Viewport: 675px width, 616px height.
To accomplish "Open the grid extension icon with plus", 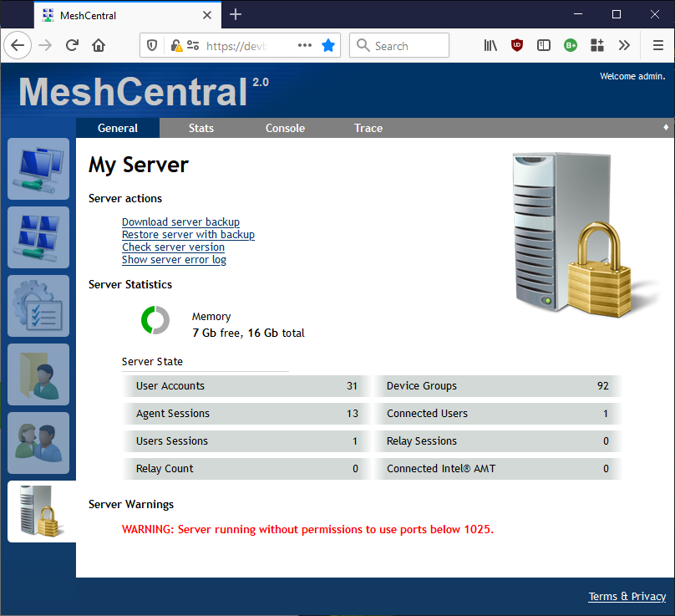I will [x=597, y=45].
